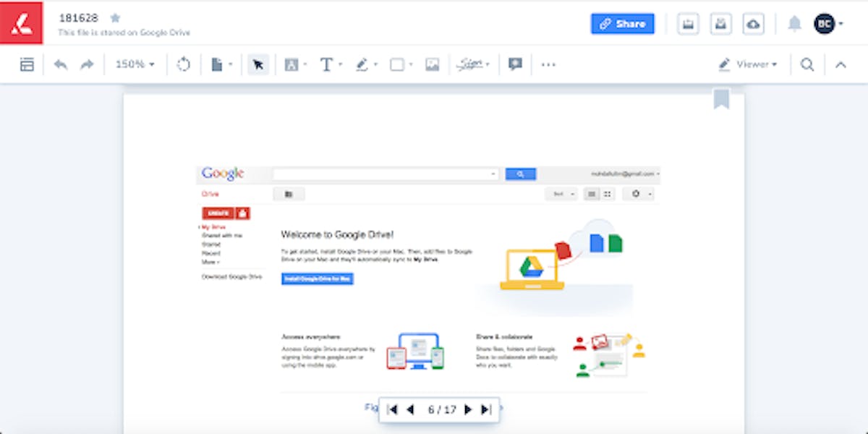This screenshot has width=868, height=434.
Task: Undo the last action
Action: pyautogui.click(x=61, y=64)
